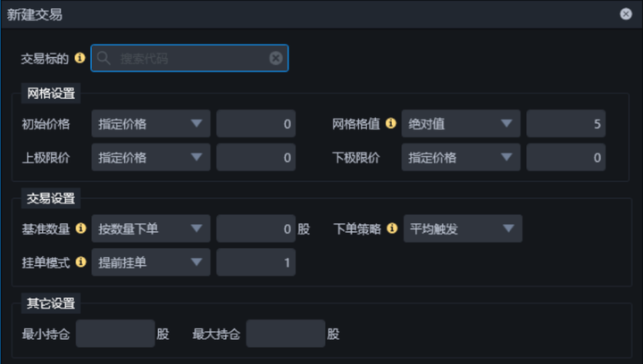
Task: Focus the 下极限价 value field
Action: coord(565,157)
